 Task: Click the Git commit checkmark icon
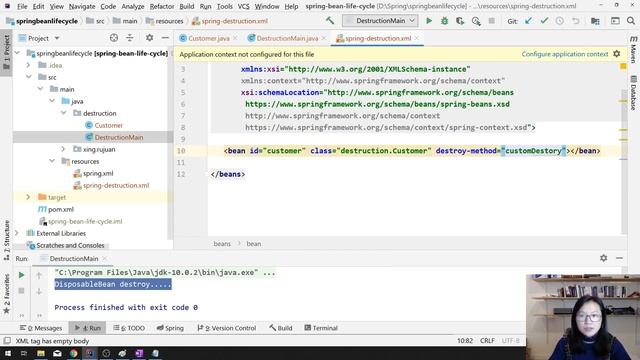(x=544, y=21)
